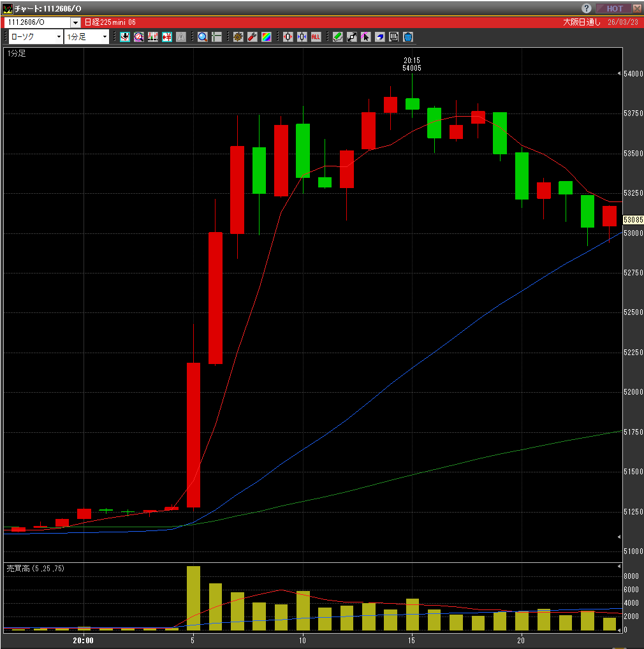Click the 日経225mini 06 instrument name
Screen dimensions: 644x649
click(110, 22)
